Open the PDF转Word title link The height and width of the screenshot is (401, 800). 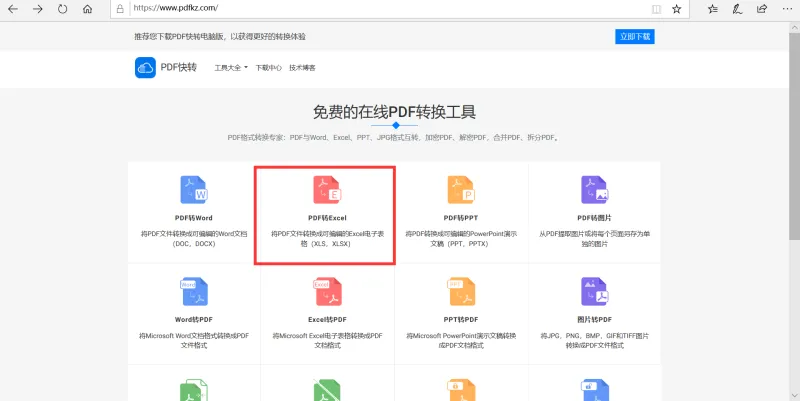(x=194, y=218)
